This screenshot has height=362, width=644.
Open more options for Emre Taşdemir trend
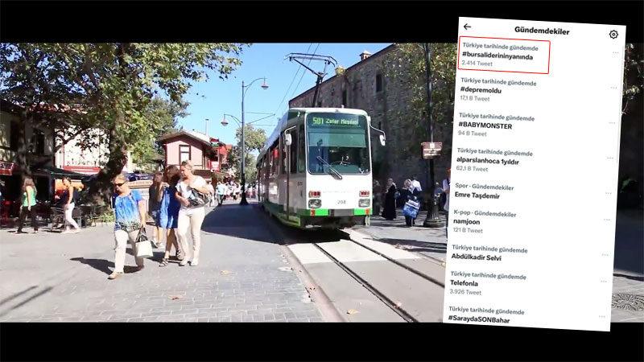(x=609, y=193)
